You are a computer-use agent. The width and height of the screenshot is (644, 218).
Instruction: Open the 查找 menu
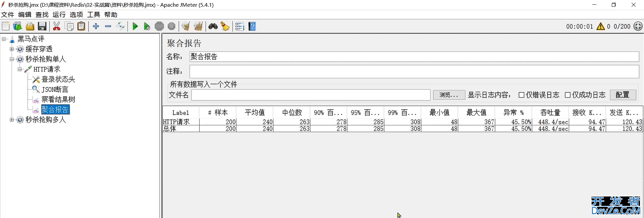[42, 14]
